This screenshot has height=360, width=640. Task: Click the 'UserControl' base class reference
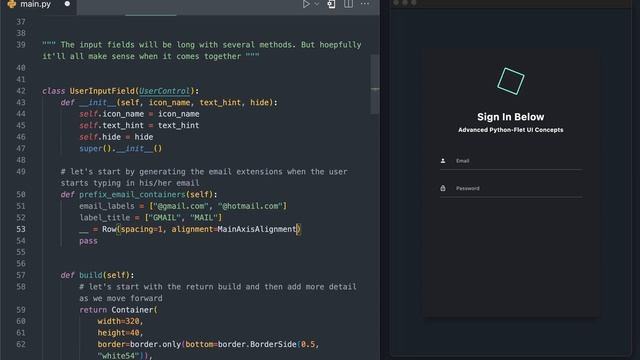click(x=164, y=91)
